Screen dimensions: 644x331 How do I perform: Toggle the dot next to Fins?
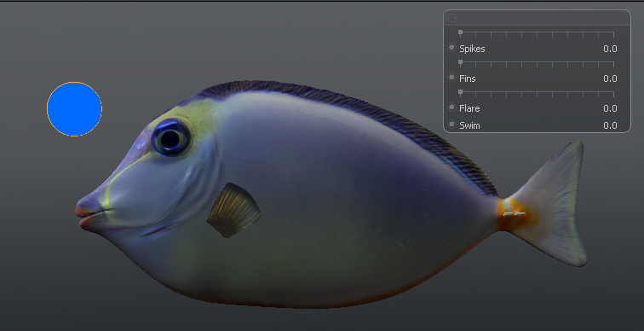coord(451,78)
